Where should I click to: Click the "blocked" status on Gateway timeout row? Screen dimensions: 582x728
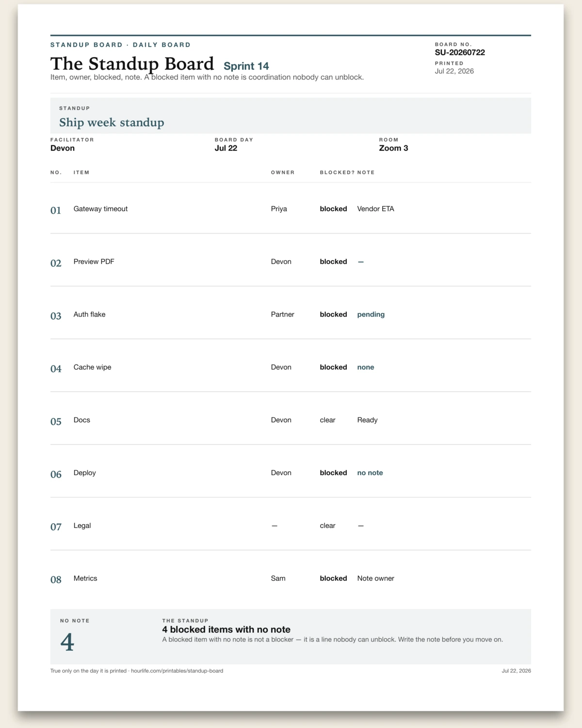334,209
